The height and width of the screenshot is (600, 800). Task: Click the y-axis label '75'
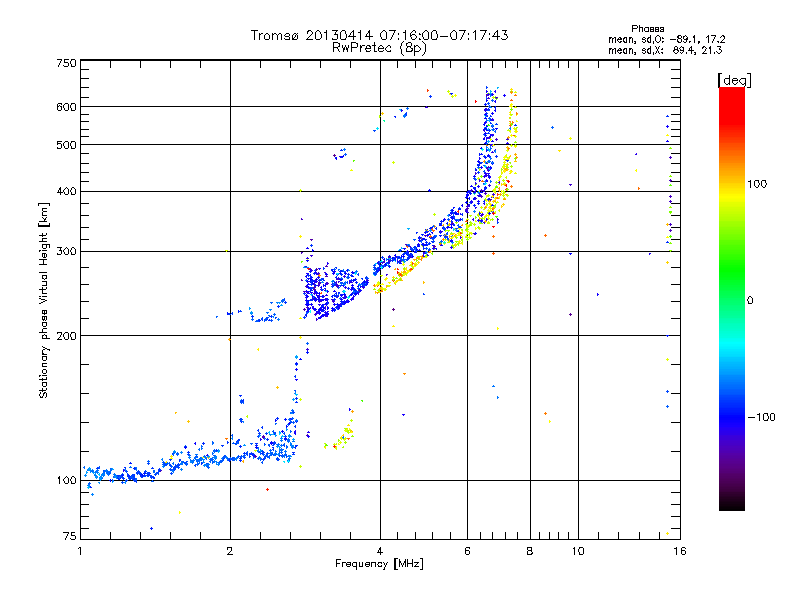pyautogui.click(x=70, y=536)
